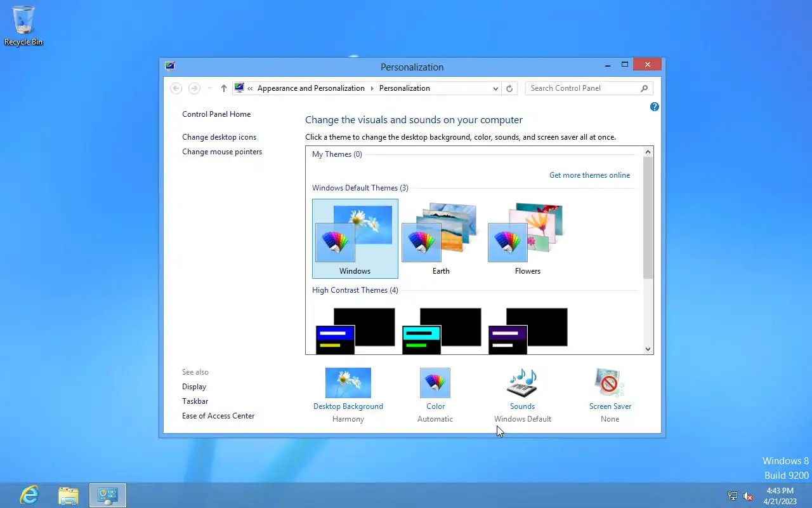Click Windows Default Themes (3) heading
Viewport: 812px width, 508px height.
coord(360,188)
